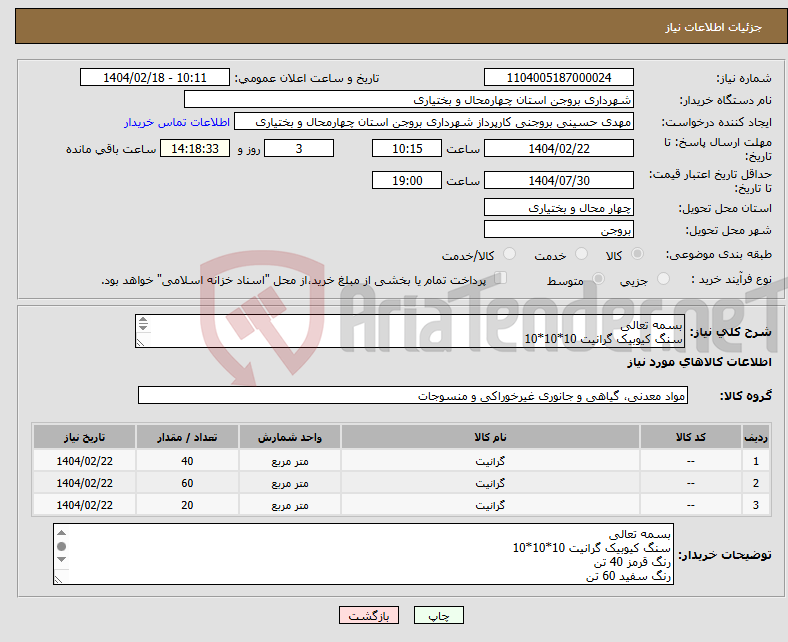
Task: Open the اطلاعات تماس خریدار link
Action: click(x=177, y=122)
